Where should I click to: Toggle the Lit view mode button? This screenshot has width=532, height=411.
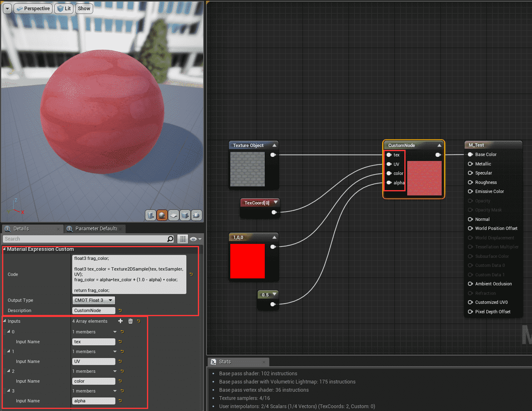[64, 9]
